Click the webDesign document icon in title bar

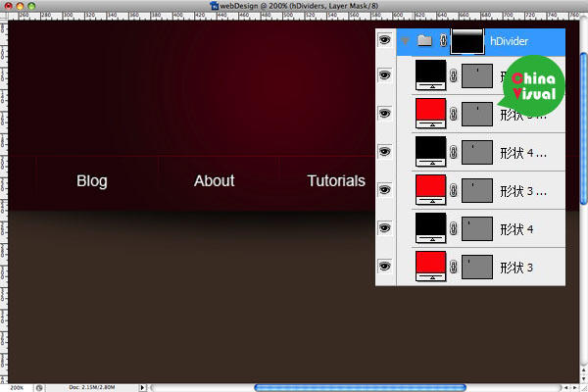point(215,6)
